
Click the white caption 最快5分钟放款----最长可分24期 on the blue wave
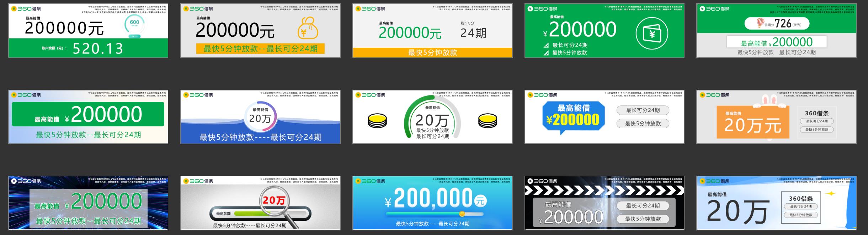(260, 137)
